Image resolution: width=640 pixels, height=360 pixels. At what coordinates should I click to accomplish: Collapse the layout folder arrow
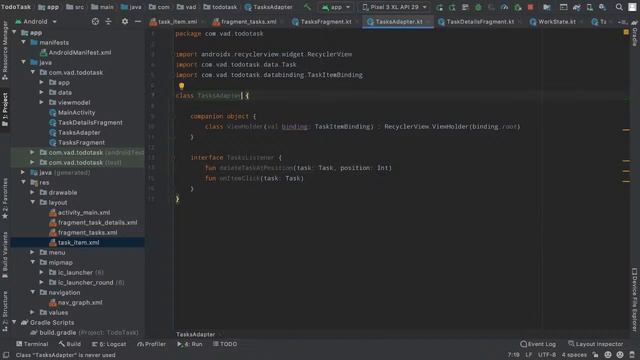(x=32, y=202)
